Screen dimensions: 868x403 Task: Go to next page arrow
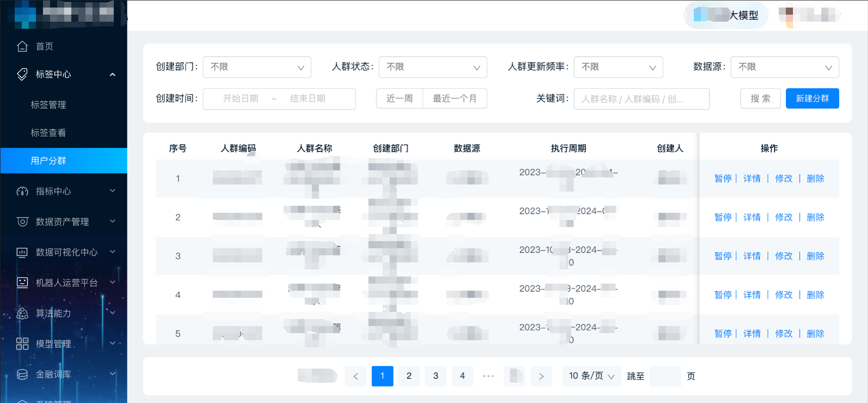(x=541, y=376)
